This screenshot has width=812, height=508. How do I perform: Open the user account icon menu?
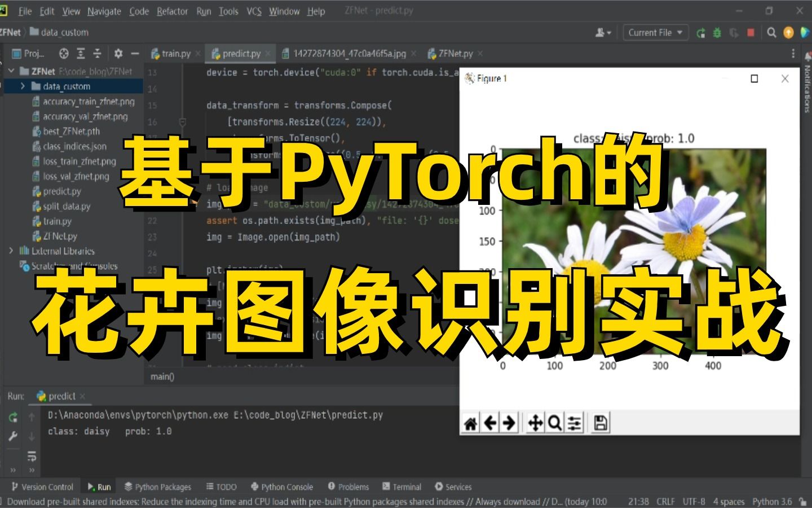tap(603, 33)
